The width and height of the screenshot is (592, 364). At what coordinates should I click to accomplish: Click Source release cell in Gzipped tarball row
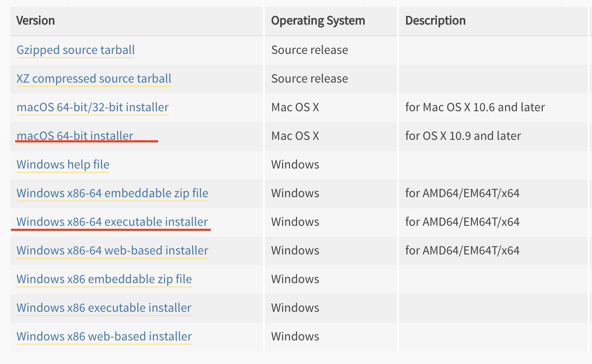click(309, 50)
